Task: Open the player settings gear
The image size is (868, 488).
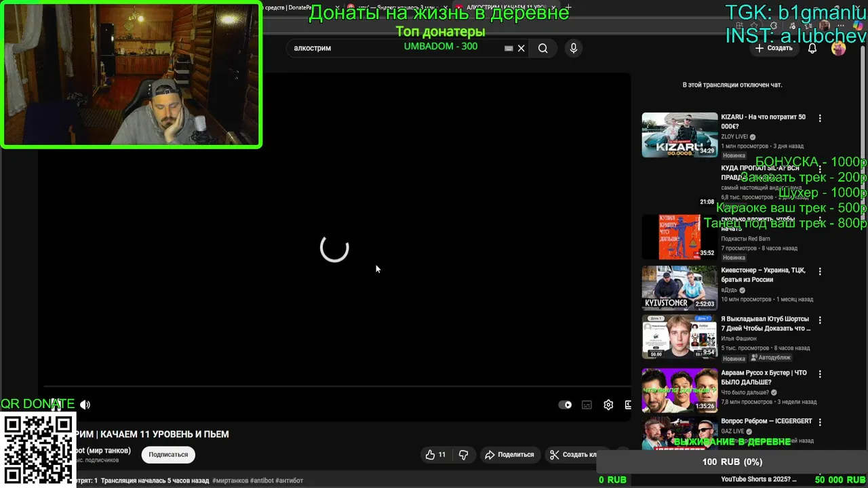Action: (x=608, y=405)
